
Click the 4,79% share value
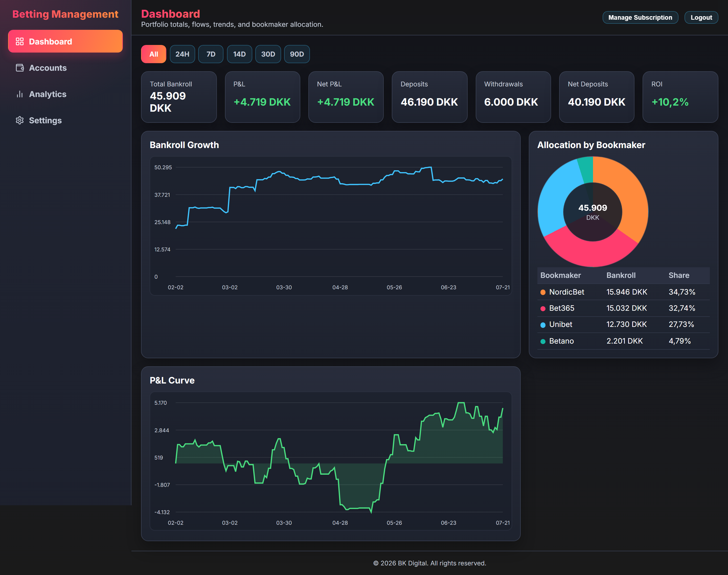[x=679, y=341]
